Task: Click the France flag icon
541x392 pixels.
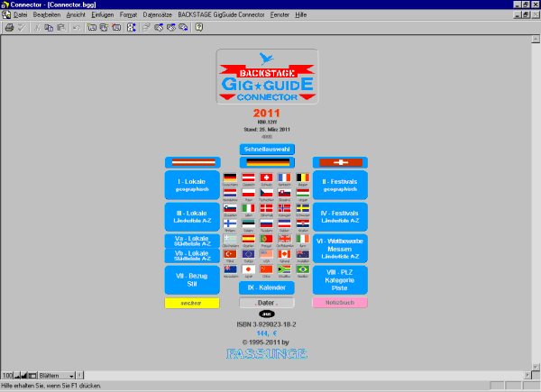Action: click(284, 178)
